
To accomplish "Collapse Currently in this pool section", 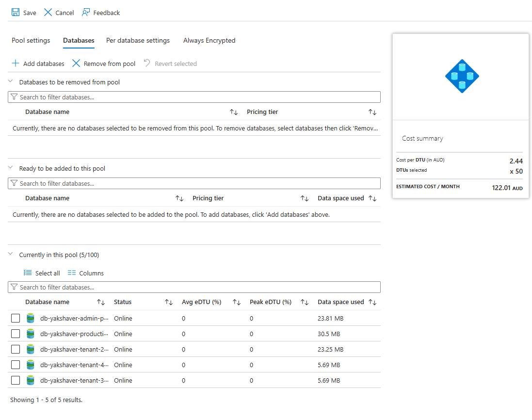I will click(x=11, y=255).
